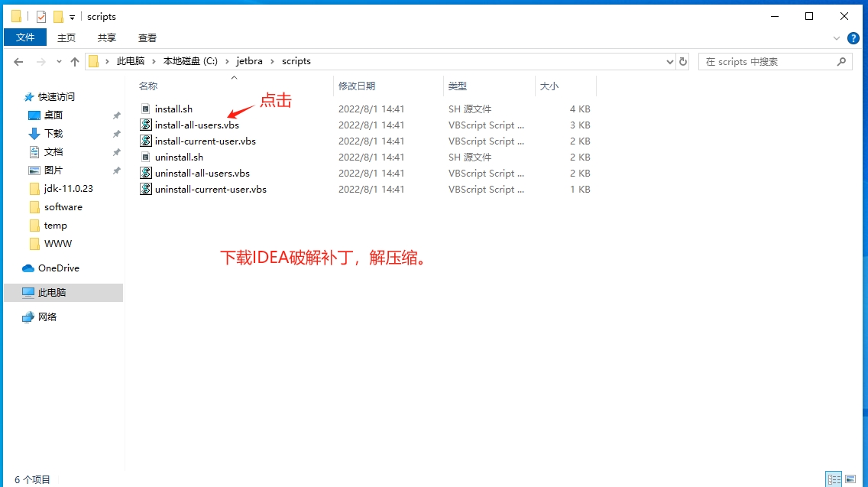Image resolution: width=868 pixels, height=487 pixels.
Task: Click the folder icon in address bar
Action: (93, 61)
